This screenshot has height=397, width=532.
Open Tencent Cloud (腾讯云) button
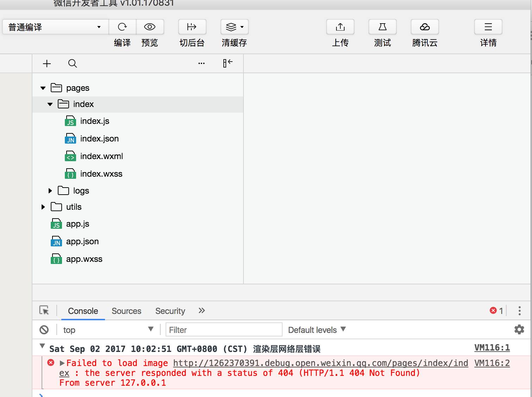point(425,27)
